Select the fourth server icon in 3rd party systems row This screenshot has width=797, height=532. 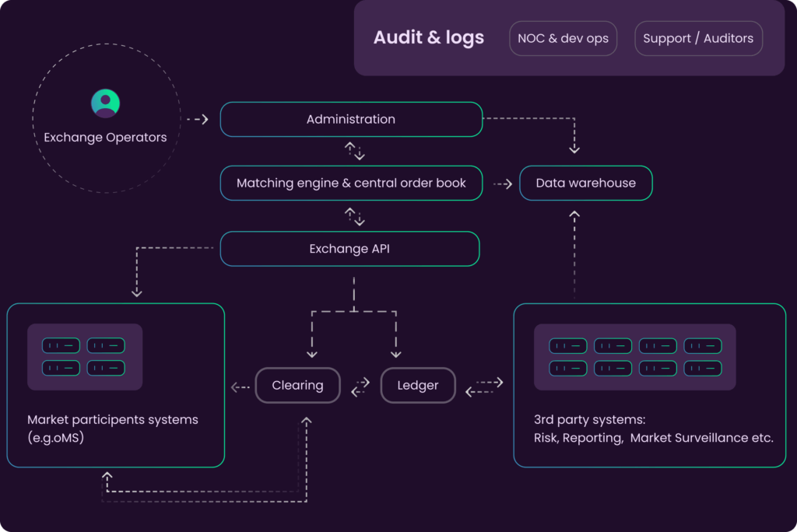click(x=703, y=345)
